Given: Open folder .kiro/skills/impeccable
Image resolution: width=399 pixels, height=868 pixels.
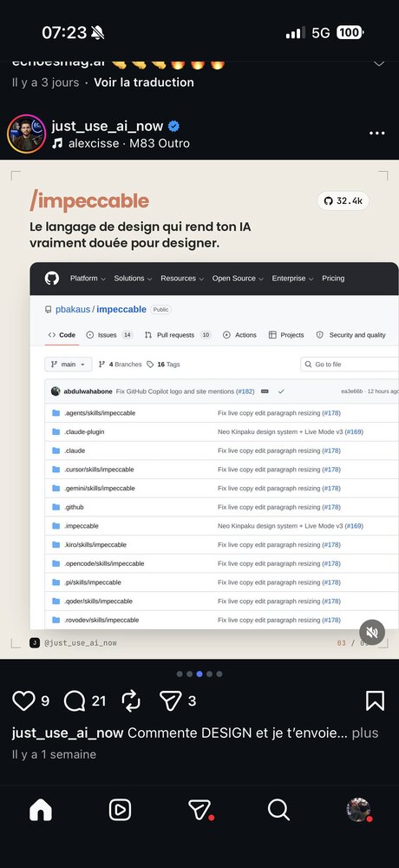Looking at the screenshot, I should tap(95, 545).
